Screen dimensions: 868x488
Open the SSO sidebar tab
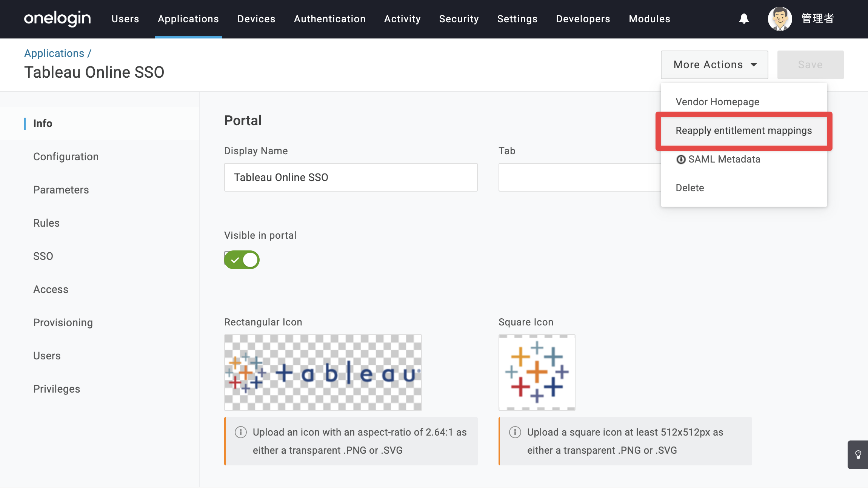pos(100,256)
